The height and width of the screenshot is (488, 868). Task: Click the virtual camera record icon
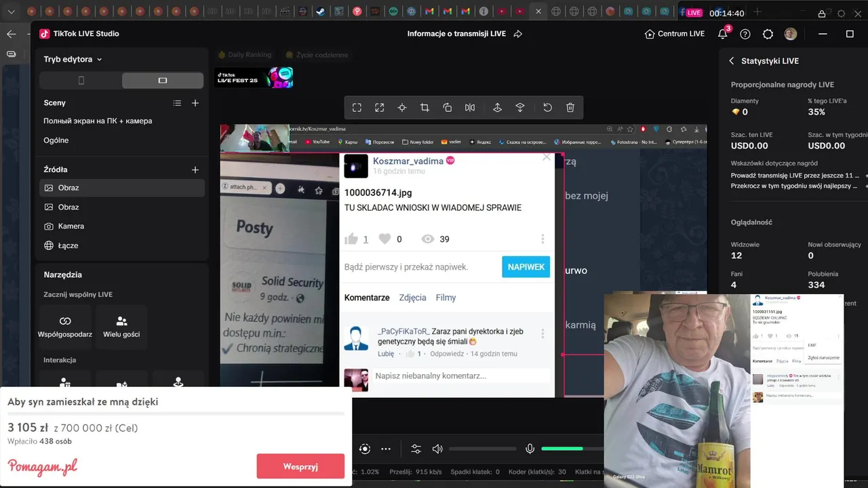pos(365,449)
